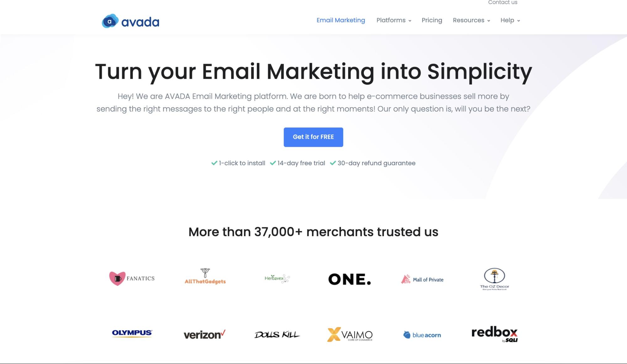The width and height of the screenshot is (627, 364).
Task: Expand the Resources dropdown menu
Action: point(471,20)
